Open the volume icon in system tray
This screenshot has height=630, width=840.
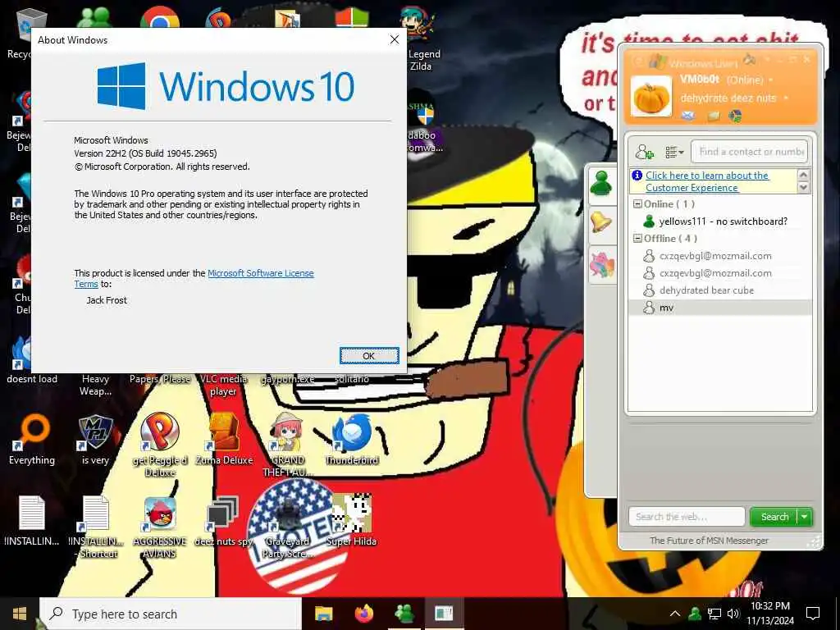(733, 614)
